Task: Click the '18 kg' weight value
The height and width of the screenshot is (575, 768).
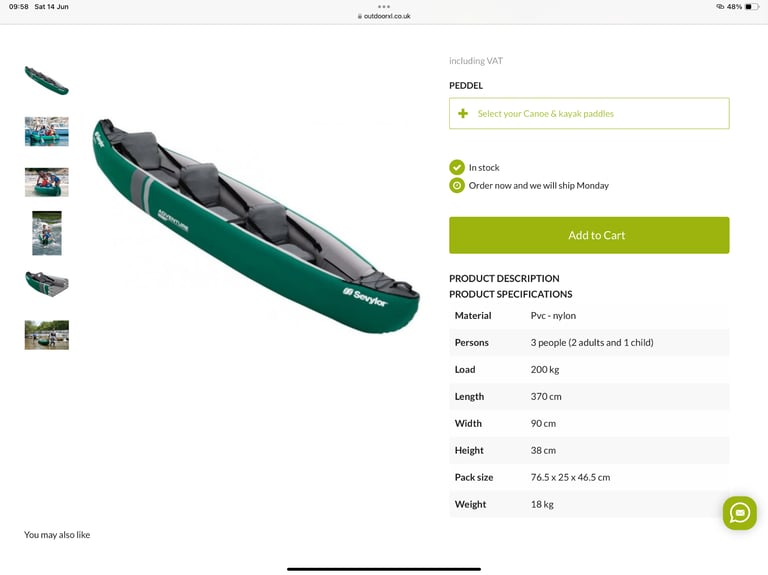Action: click(x=542, y=504)
